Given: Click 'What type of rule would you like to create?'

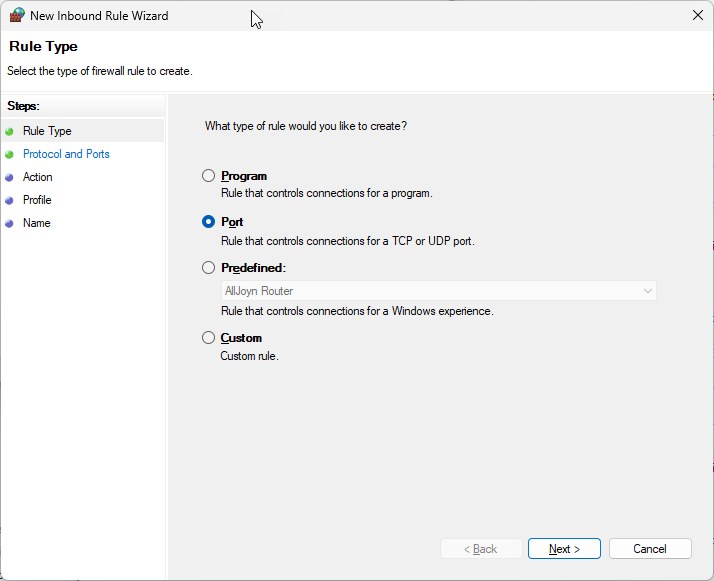Looking at the screenshot, I should [306, 126].
